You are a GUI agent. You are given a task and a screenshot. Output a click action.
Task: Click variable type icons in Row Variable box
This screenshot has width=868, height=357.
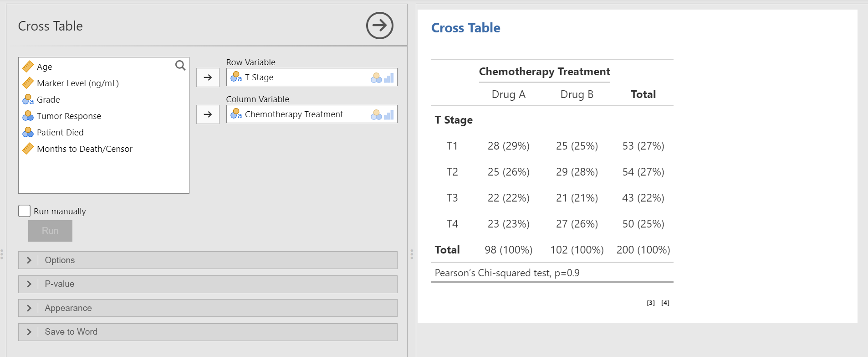click(x=382, y=78)
